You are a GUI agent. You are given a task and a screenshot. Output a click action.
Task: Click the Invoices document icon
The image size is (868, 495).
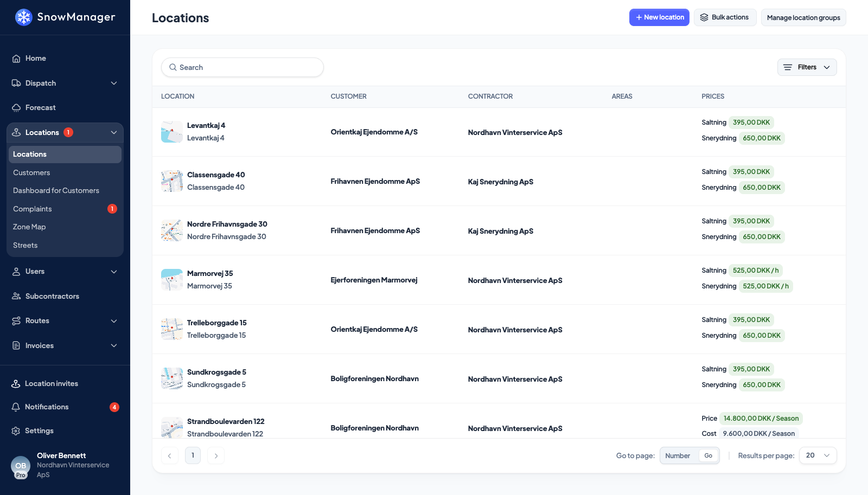16,345
